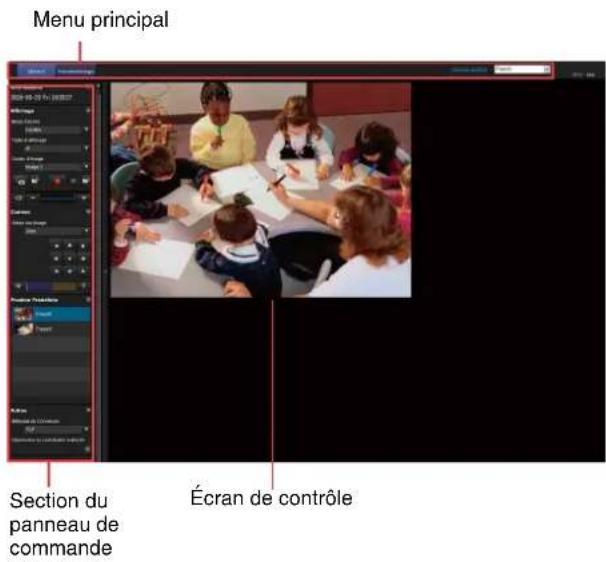The image size is (606, 562).
Task: Pan camera left with the middle-left arrow
Action: tap(57, 259)
